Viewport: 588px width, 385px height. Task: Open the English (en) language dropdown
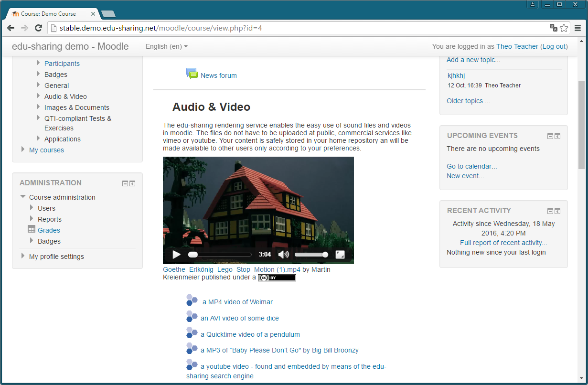click(166, 46)
